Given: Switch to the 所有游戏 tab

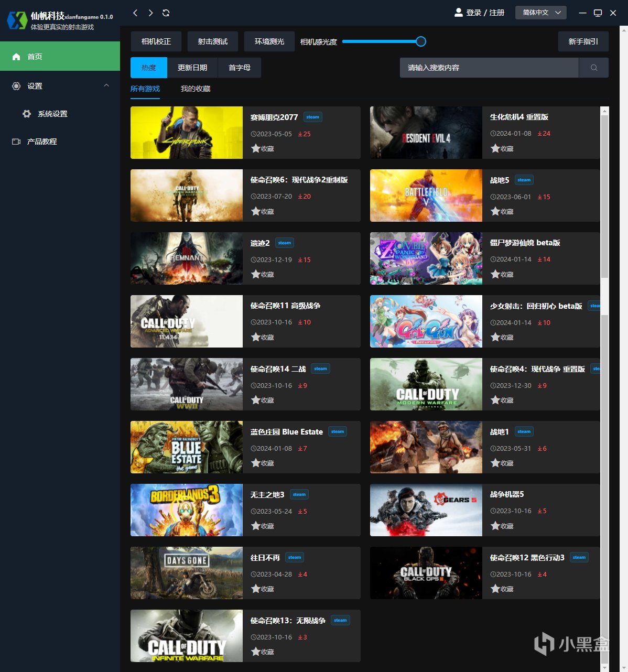Looking at the screenshot, I should (x=145, y=89).
